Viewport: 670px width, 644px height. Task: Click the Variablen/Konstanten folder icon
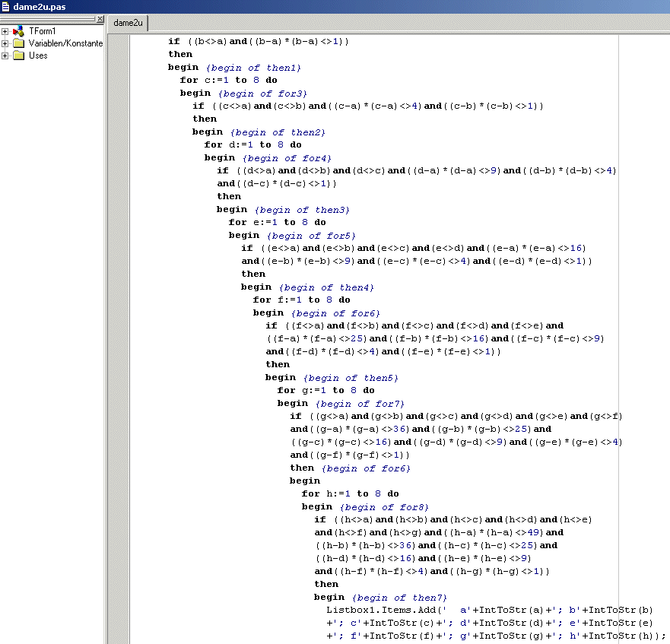click(18, 43)
